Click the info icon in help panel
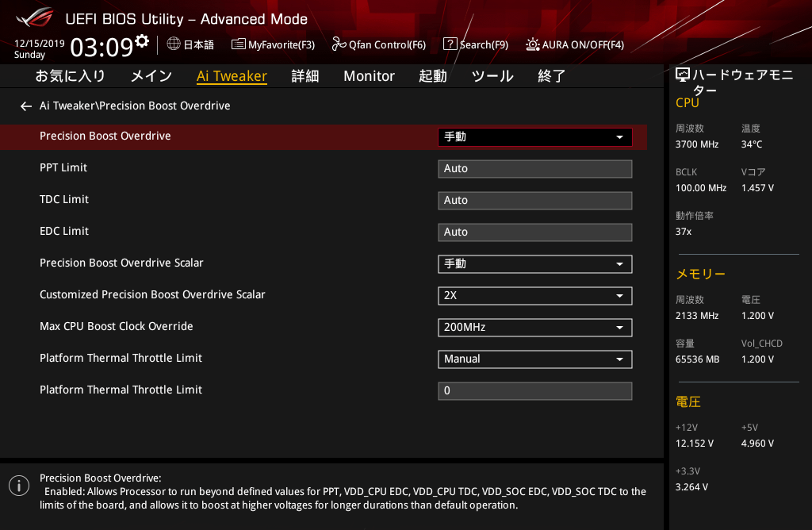812x530 pixels. pyautogui.click(x=18, y=486)
